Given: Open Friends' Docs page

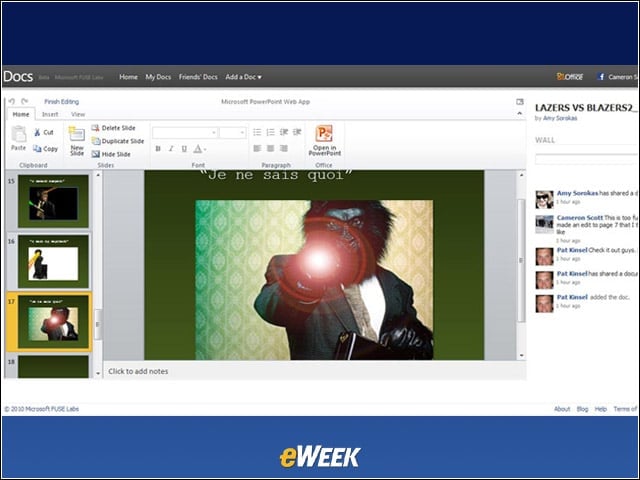Looking at the screenshot, I should pos(198,77).
